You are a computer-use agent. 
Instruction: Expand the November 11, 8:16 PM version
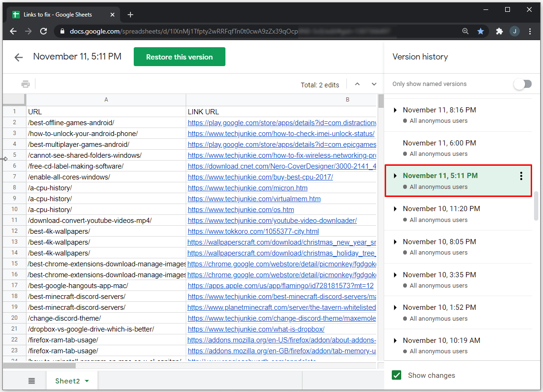click(396, 110)
